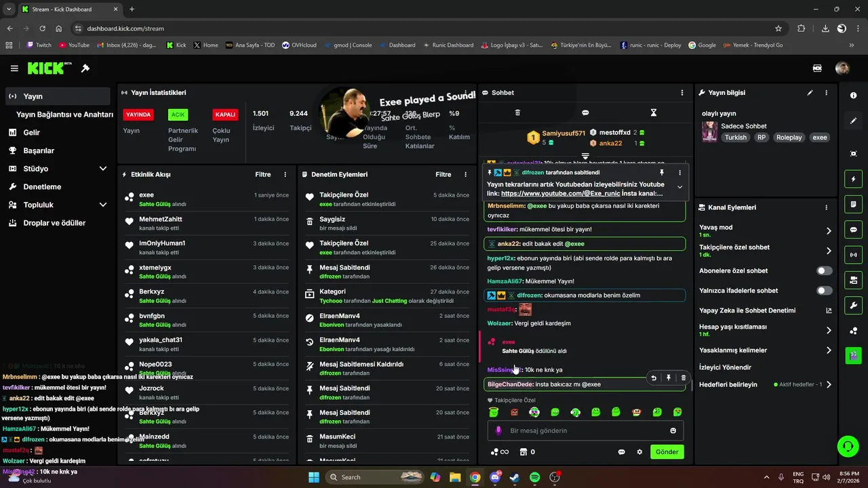Click the pin icon beside Kick logo
Screen dimensions: 868x488
pyautogui.click(x=85, y=68)
